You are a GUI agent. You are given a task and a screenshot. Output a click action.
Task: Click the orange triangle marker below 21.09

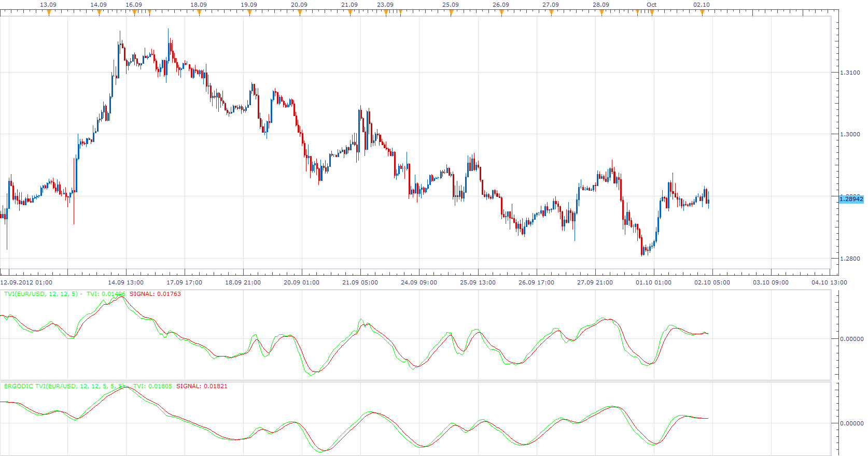[x=350, y=13]
